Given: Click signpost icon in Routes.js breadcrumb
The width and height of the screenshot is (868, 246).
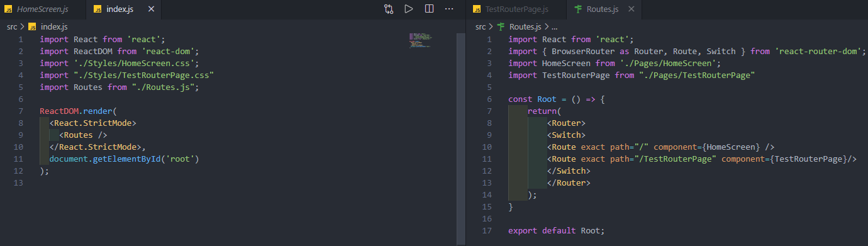Looking at the screenshot, I should click(x=501, y=27).
